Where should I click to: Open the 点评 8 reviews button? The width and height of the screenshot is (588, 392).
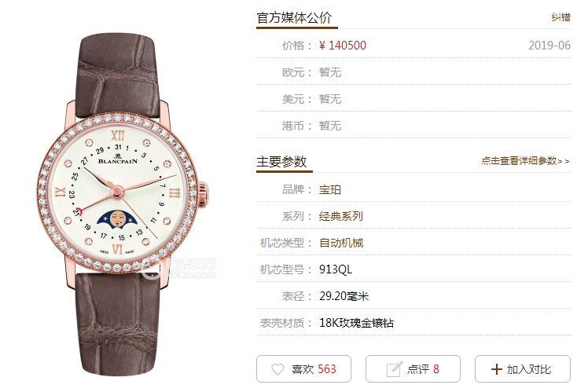[x=413, y=368]
